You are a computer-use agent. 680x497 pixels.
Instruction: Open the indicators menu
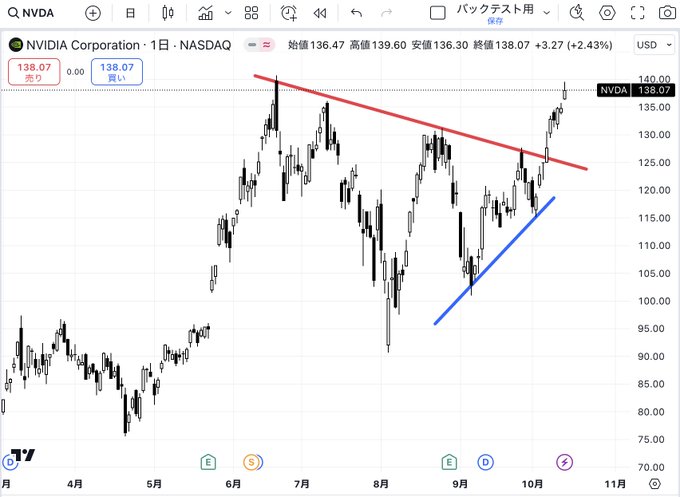[206, 13]
